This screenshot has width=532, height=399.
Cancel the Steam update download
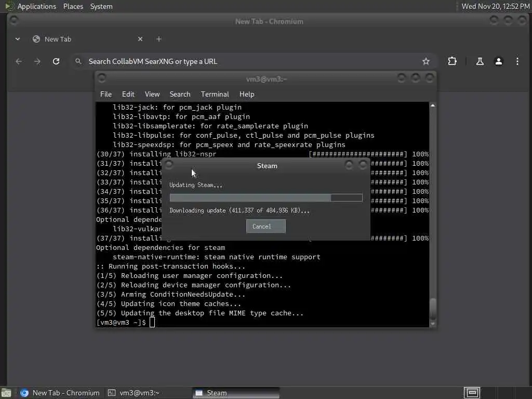pyautogui.click(x=265, y=227)
